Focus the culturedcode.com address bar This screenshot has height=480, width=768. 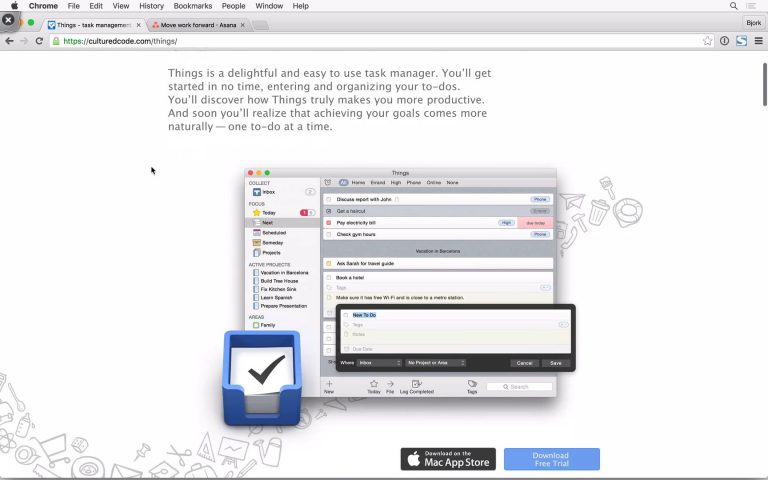(382, 41)
